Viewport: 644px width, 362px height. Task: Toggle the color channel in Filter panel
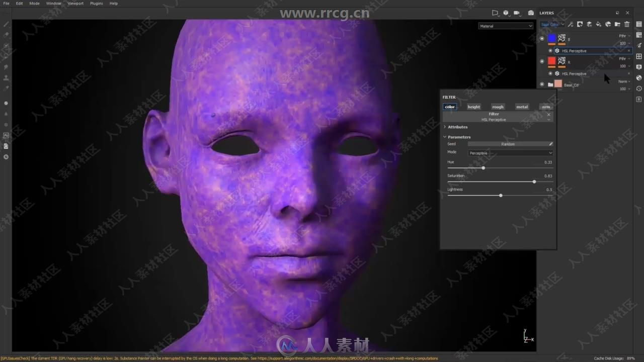tap(450, 107)
